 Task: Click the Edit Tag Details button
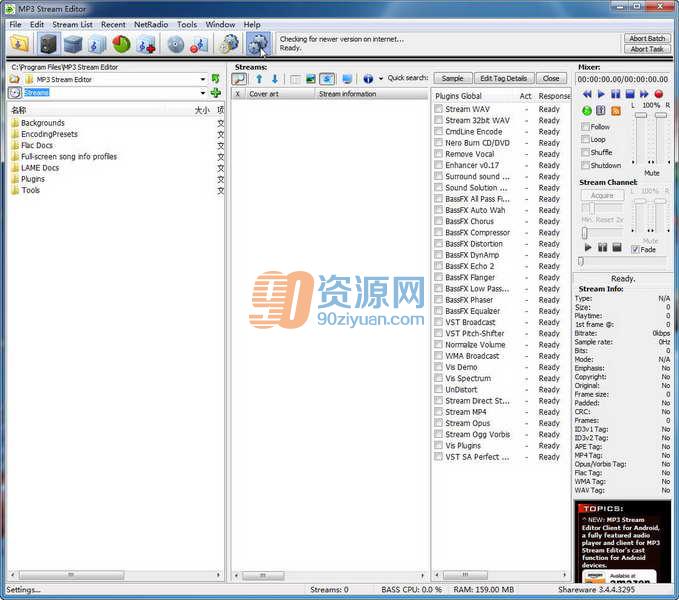504,78
